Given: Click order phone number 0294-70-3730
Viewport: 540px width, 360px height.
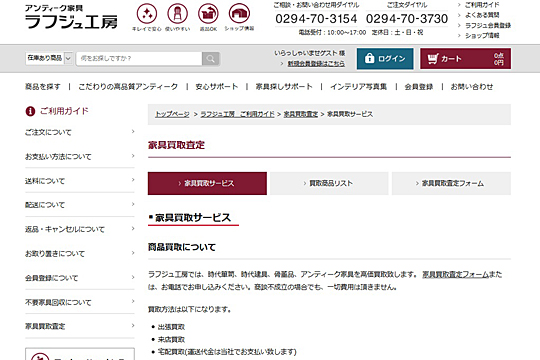Looking at the screenshot, I should point(407,19).
